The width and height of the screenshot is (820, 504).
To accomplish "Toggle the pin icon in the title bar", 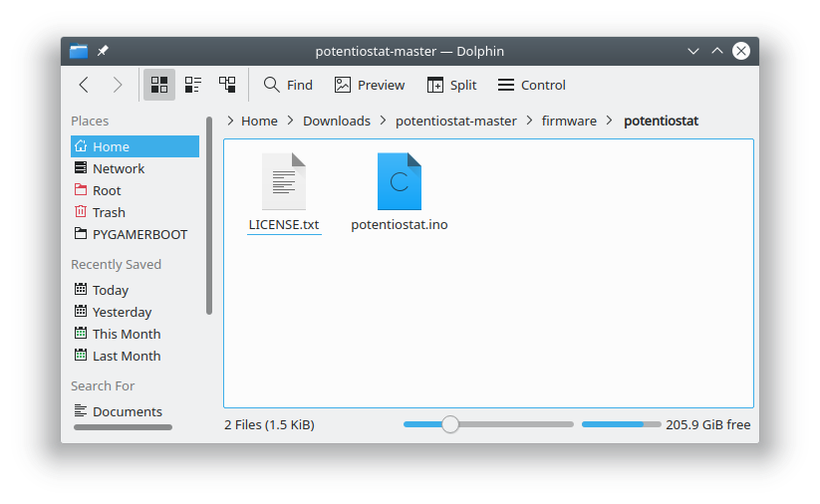I will click(103, 51).
